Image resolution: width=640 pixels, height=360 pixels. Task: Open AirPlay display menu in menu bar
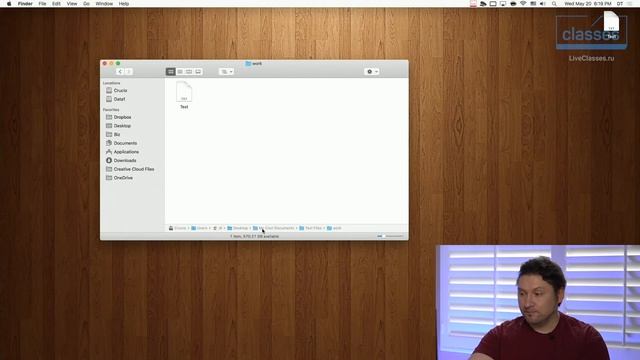pyautogui.click(x=503, y=4)
